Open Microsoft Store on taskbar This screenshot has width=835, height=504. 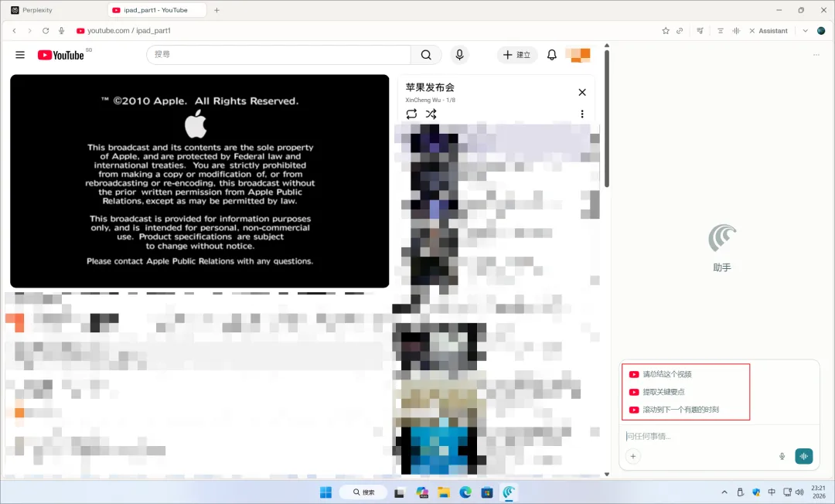pyautogui.click(x=487, y=492)
